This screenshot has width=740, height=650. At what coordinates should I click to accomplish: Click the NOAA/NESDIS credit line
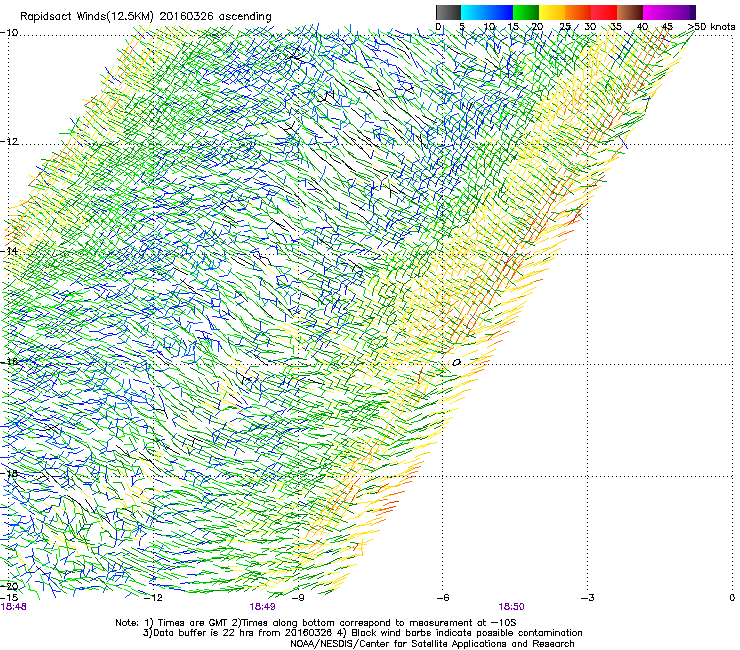[432, 644]
